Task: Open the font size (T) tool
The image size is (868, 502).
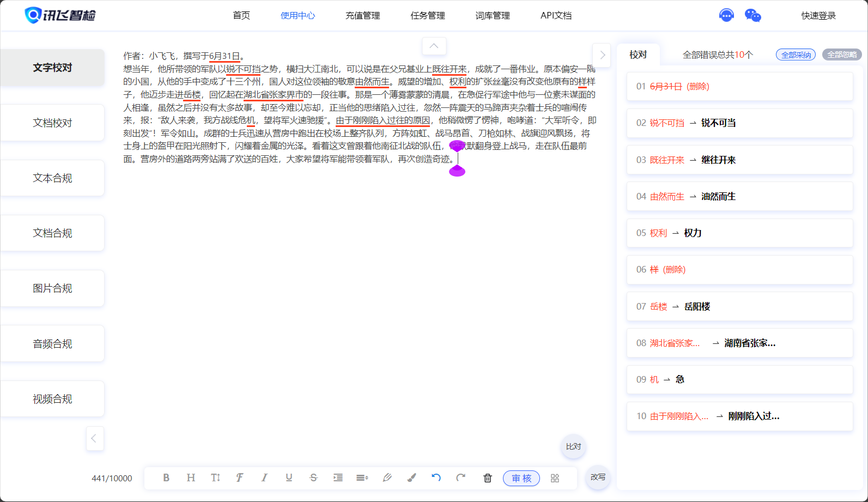Action: tap(215, 478)
